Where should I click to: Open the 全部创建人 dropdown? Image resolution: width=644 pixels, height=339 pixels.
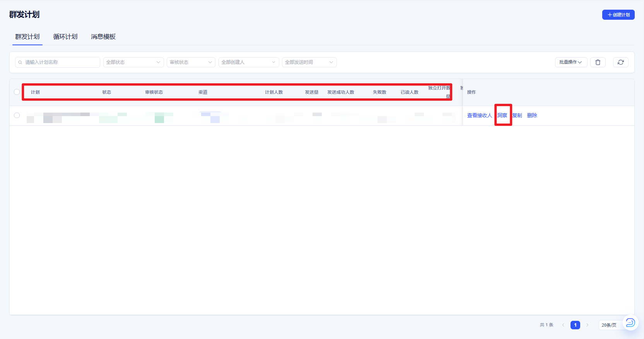coord(249,62)
